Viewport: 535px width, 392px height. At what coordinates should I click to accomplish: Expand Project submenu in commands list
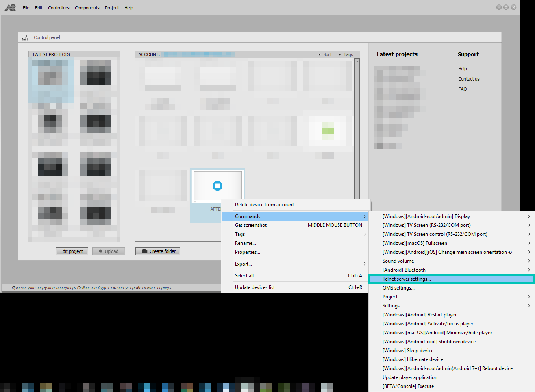tap(529, 297)
